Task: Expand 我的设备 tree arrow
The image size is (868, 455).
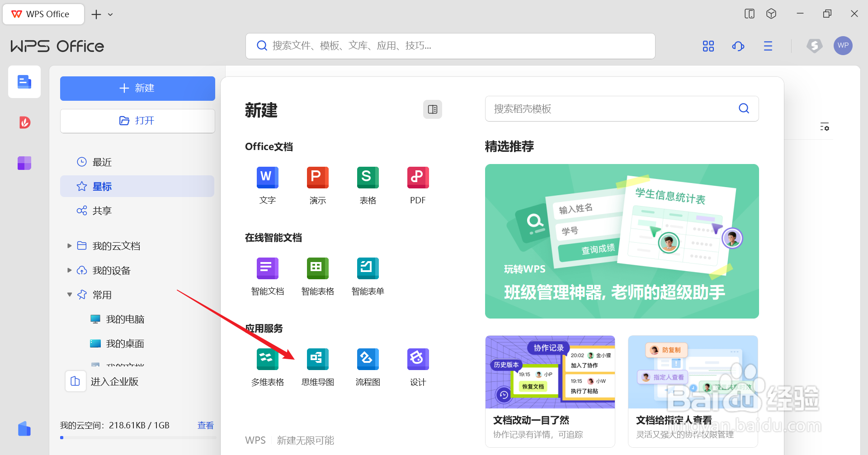Action: click(70, 270)
